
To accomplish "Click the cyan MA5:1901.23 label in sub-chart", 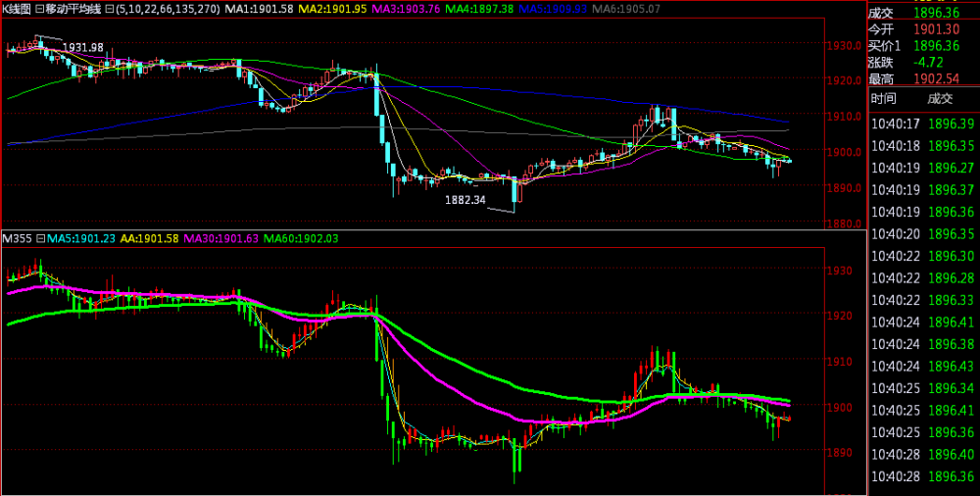I will click(x=79, y=238).
